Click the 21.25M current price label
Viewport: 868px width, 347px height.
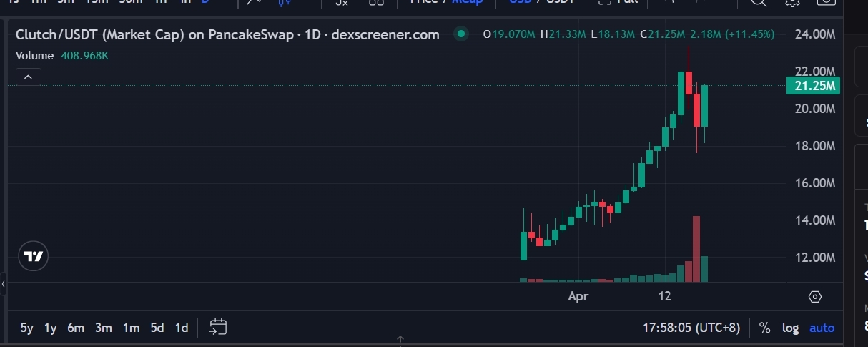[813, 86]
